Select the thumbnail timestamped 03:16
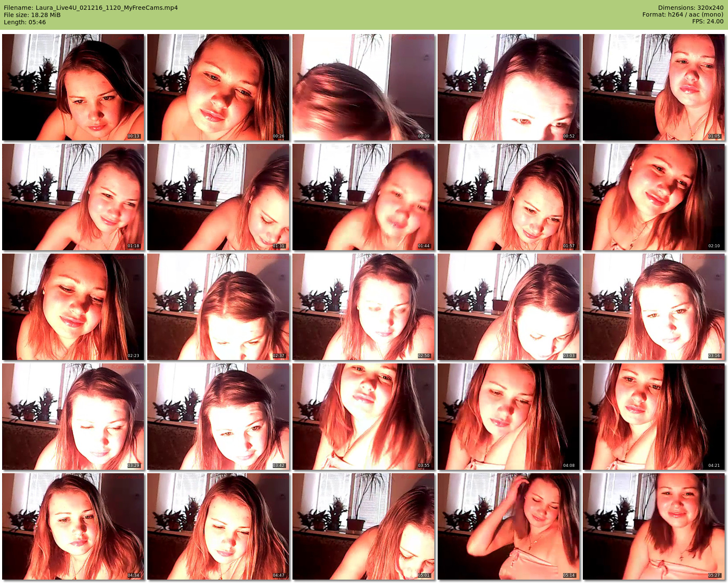The width and height of the screenshot is (728, 583). click(653, 307)
